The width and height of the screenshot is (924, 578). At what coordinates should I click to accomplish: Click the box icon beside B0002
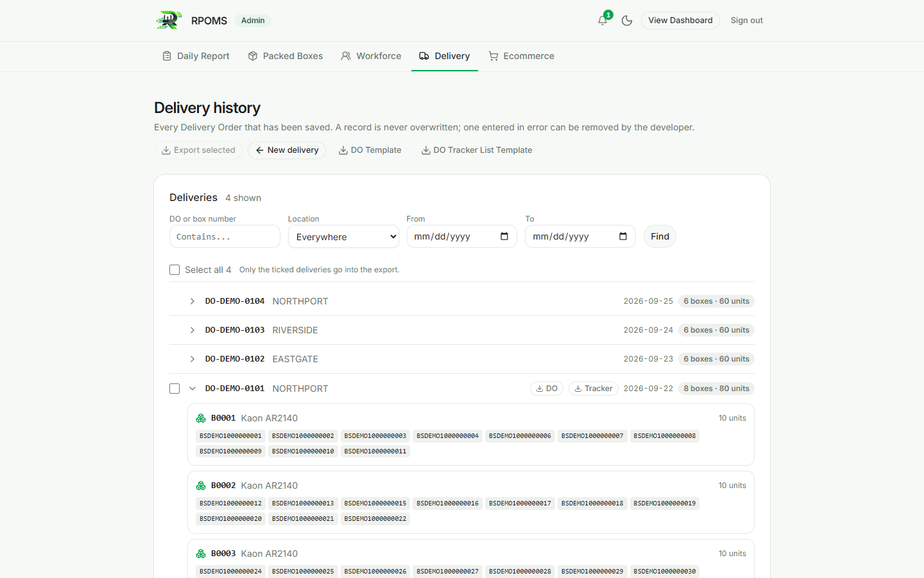201,486
